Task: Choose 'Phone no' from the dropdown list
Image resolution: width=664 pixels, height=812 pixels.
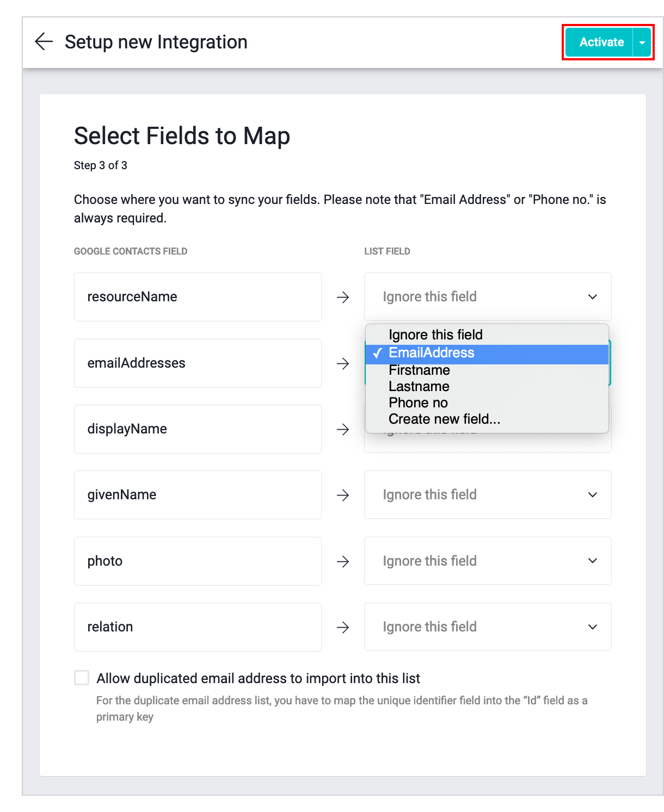Action: 418,403
